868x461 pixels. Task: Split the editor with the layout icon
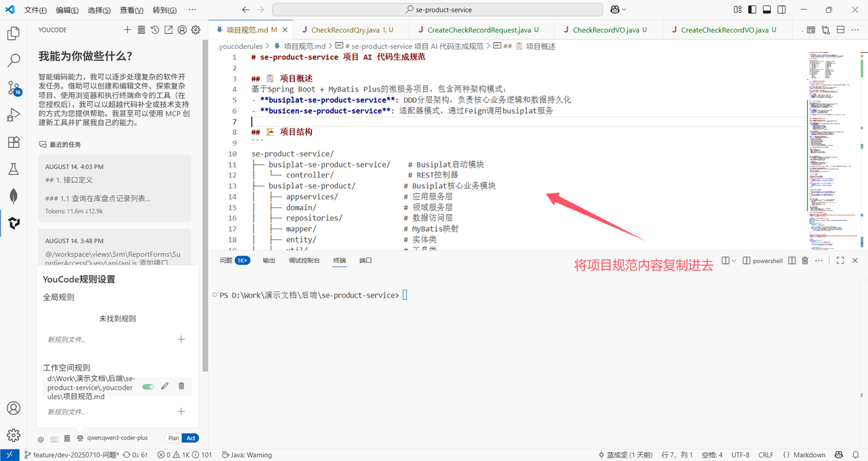tap(840, 30)
